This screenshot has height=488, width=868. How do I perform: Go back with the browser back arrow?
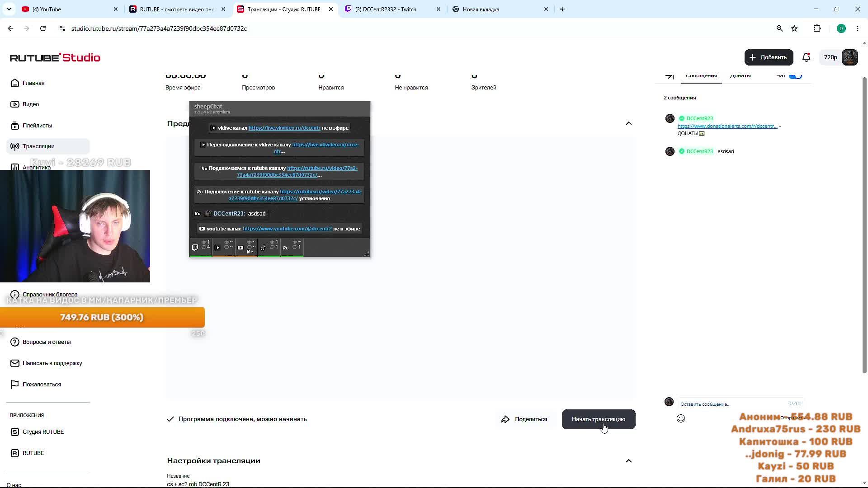[x=10, y=28]
